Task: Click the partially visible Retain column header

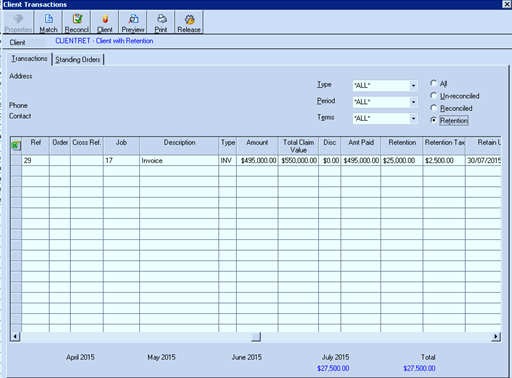Action: 483,146
